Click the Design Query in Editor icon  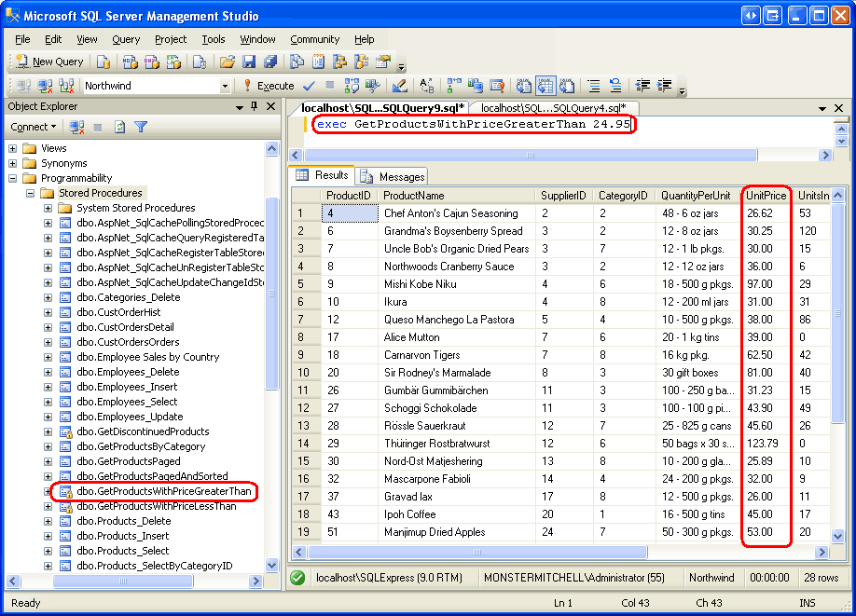(399, 86)
